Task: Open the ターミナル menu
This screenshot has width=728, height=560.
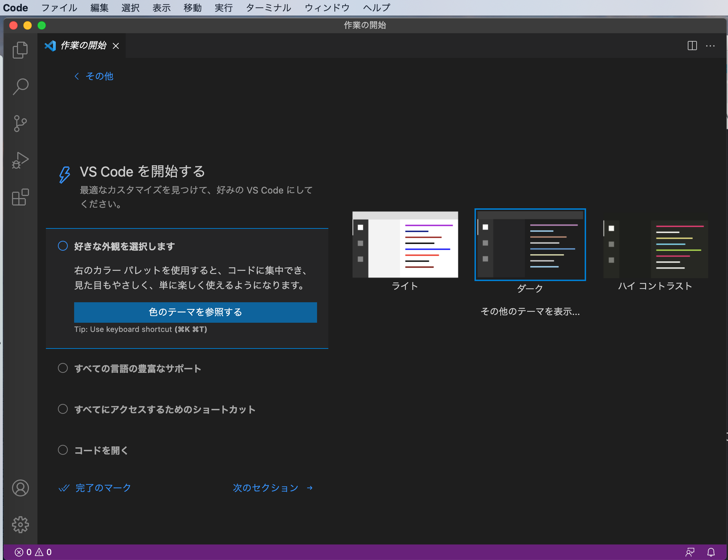Action: point(268,7)
